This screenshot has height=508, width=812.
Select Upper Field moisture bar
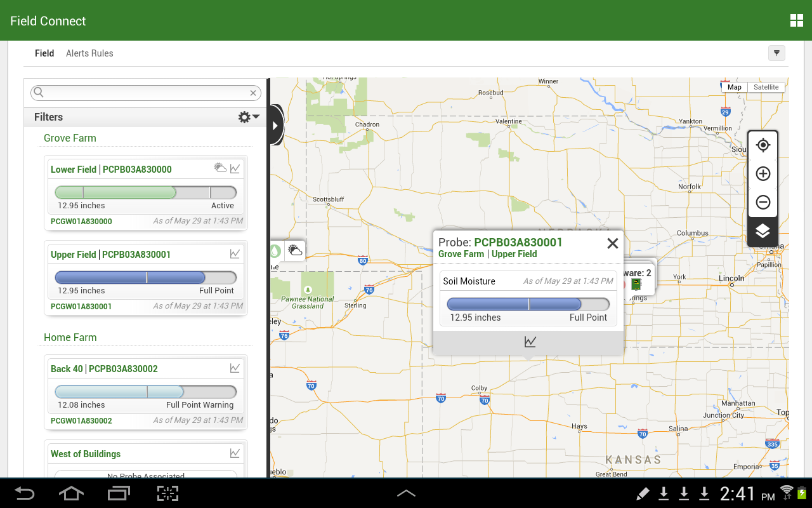coord(146,277)
